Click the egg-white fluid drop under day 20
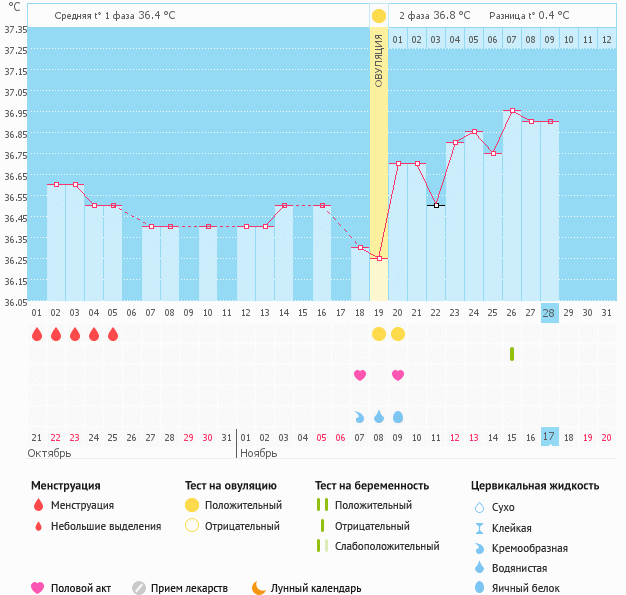The width and height of the screenshot is (626, 595). click(398, 416)
